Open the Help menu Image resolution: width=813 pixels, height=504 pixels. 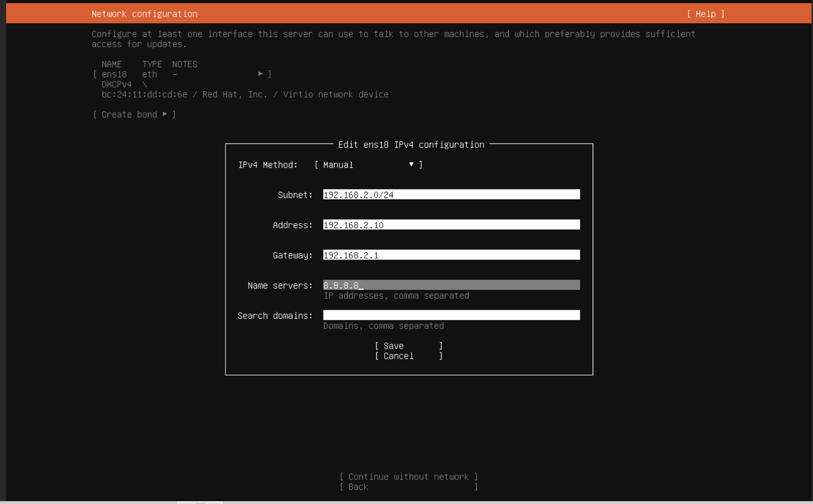(x=705, y=14)
